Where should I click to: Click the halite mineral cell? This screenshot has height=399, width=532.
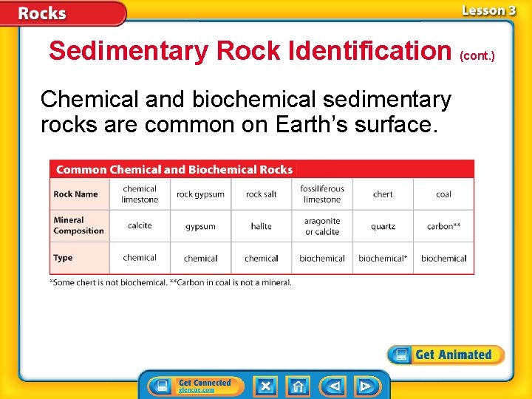tap(262, 225)
